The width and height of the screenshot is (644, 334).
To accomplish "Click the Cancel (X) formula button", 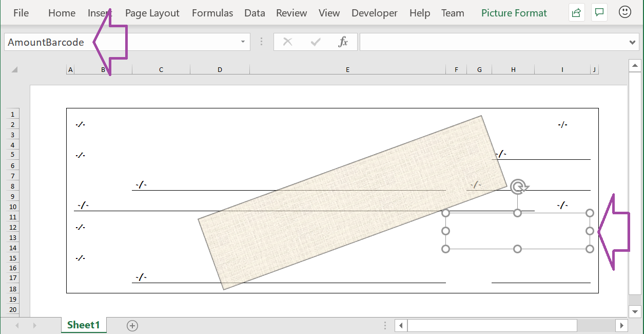I will [287, 42].
